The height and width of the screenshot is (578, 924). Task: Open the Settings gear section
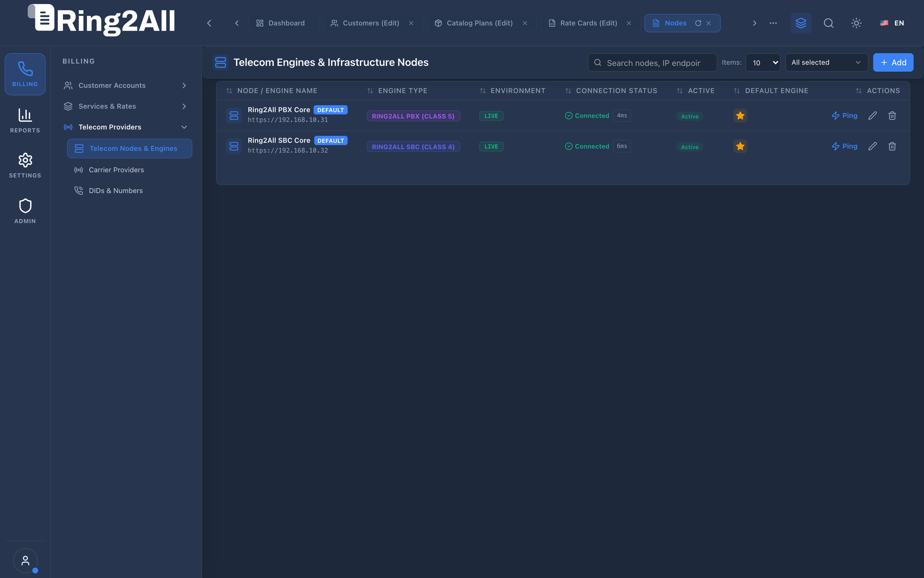pyautogui.click(x=25, y=166)
